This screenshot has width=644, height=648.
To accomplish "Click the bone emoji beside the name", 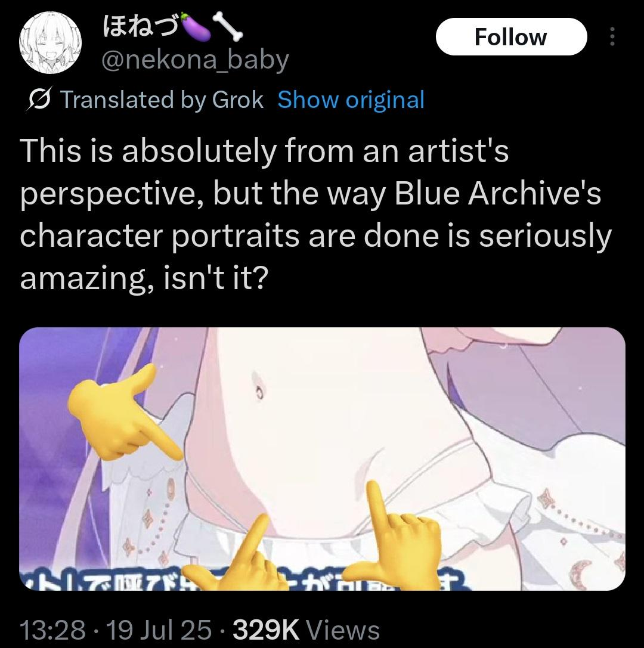I will pos(227,27).
